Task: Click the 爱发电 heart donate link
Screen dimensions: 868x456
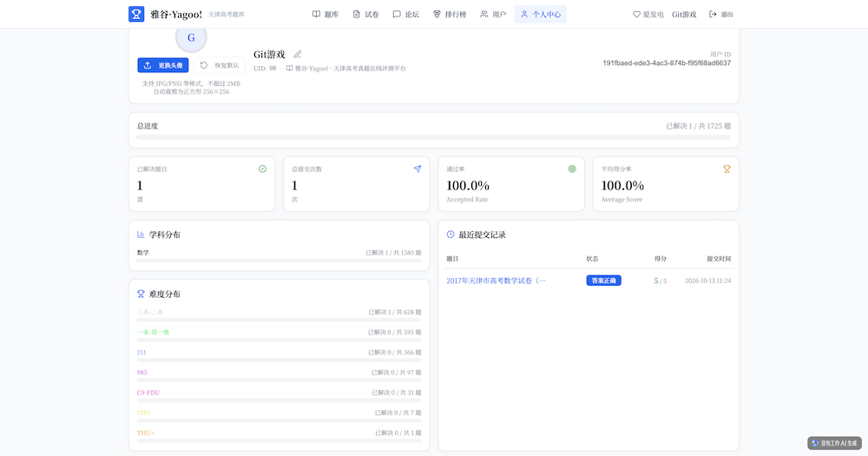Action: tap(648, 15)
